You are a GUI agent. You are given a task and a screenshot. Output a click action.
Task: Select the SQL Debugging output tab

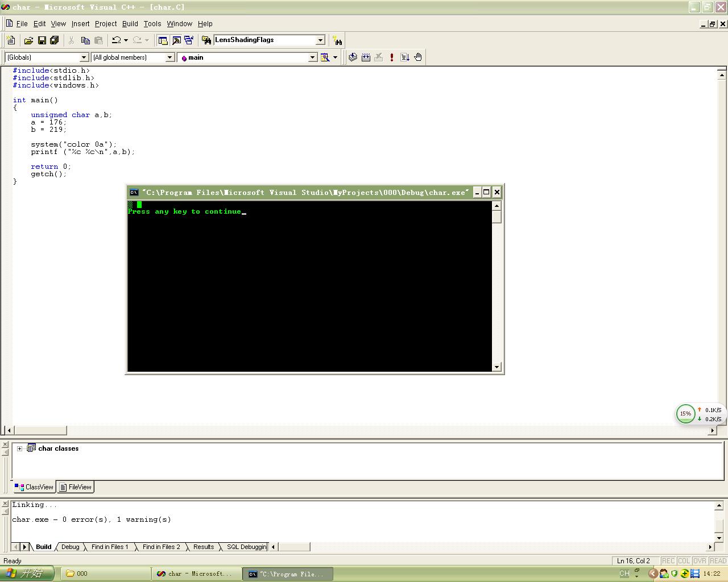(x=246, y=547)
